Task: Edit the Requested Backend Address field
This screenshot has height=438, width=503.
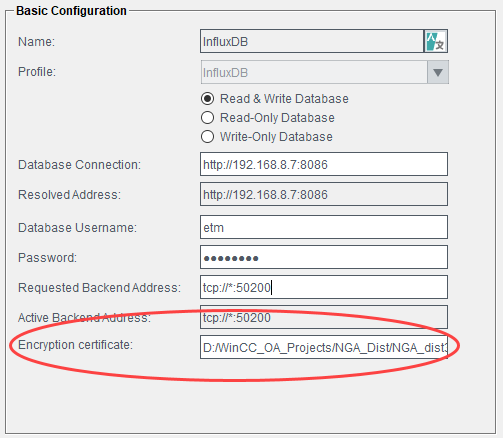Action: tap(324, 287)
